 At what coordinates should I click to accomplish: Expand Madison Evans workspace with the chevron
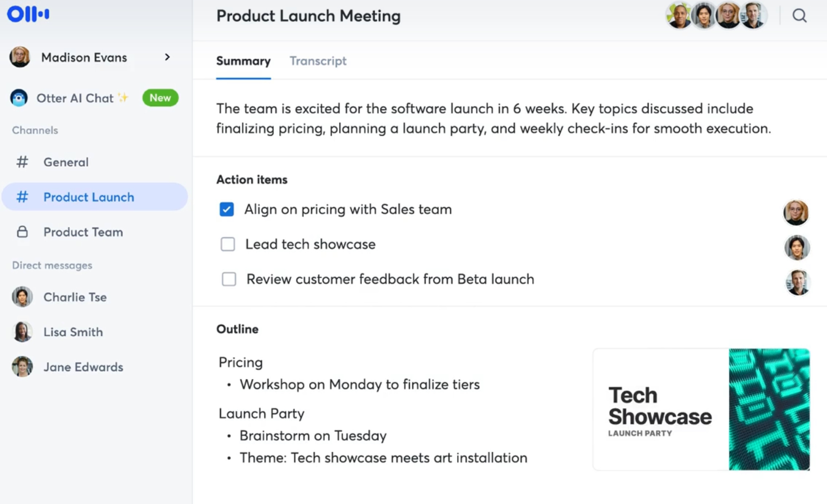(x=167, y=57)
